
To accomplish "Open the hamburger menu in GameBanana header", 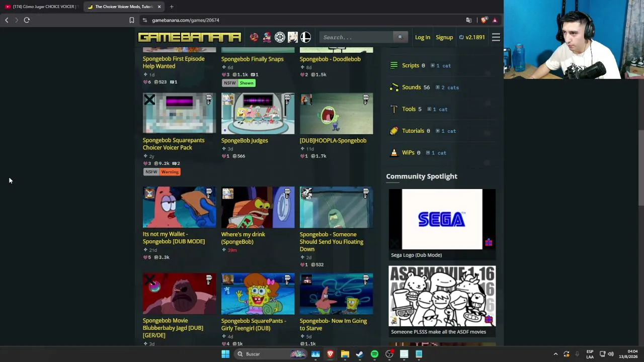I will (496, 37).
